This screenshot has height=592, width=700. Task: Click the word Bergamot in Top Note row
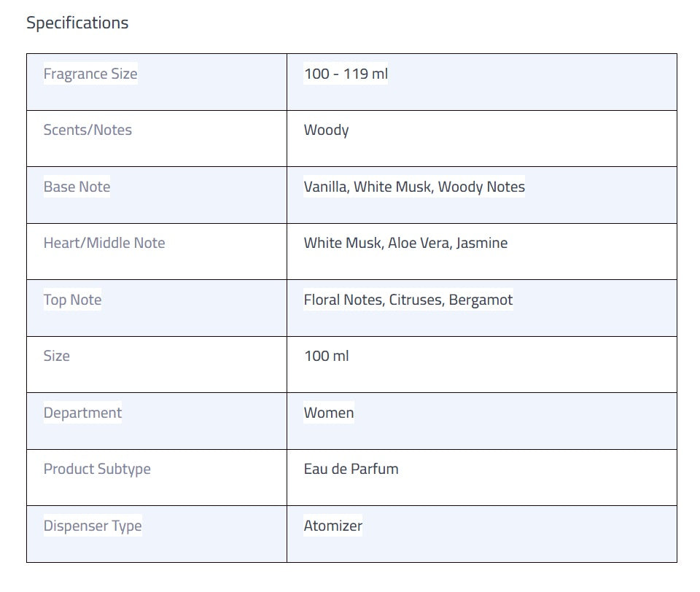(x=481, y=300)
